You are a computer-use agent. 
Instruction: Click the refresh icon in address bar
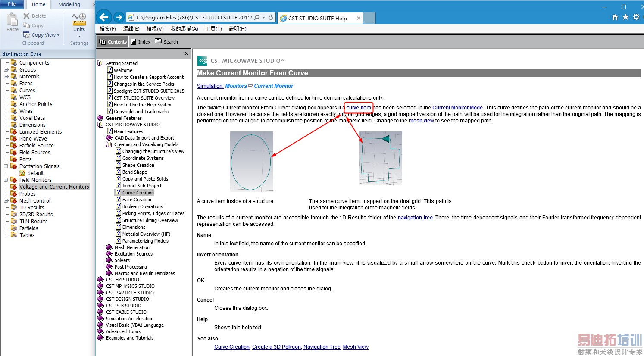click(271, 18)
